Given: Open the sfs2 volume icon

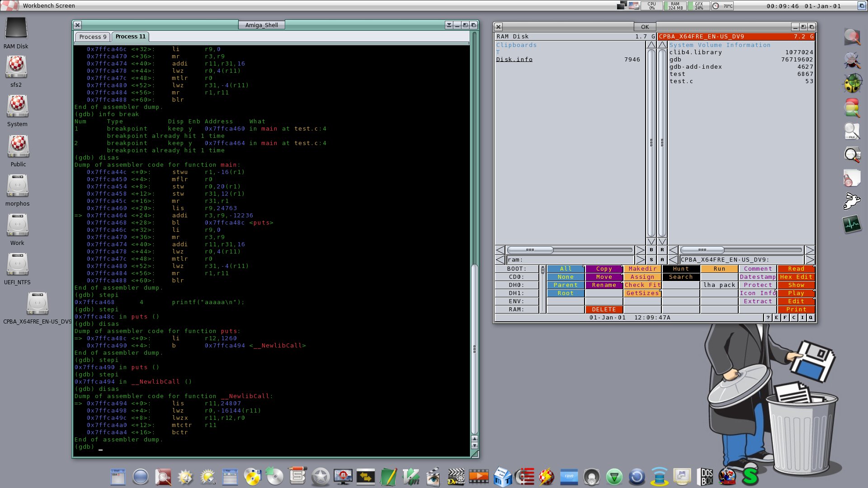Looking at the screenshot, I should 16,66.
